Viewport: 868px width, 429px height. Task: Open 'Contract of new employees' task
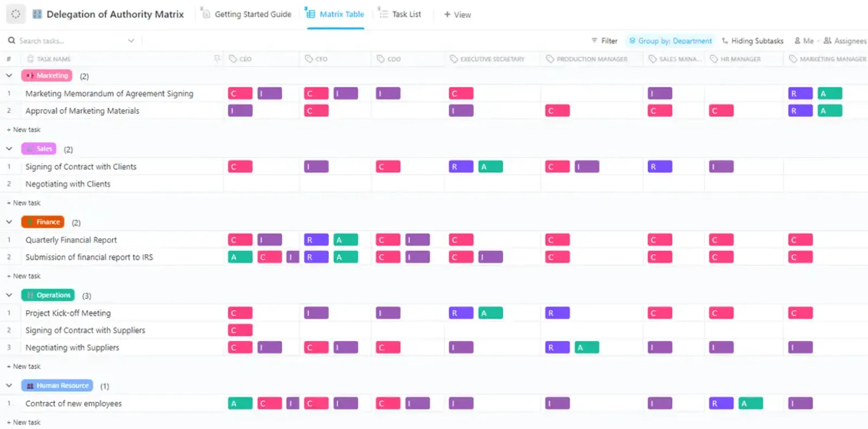(73, 403)
